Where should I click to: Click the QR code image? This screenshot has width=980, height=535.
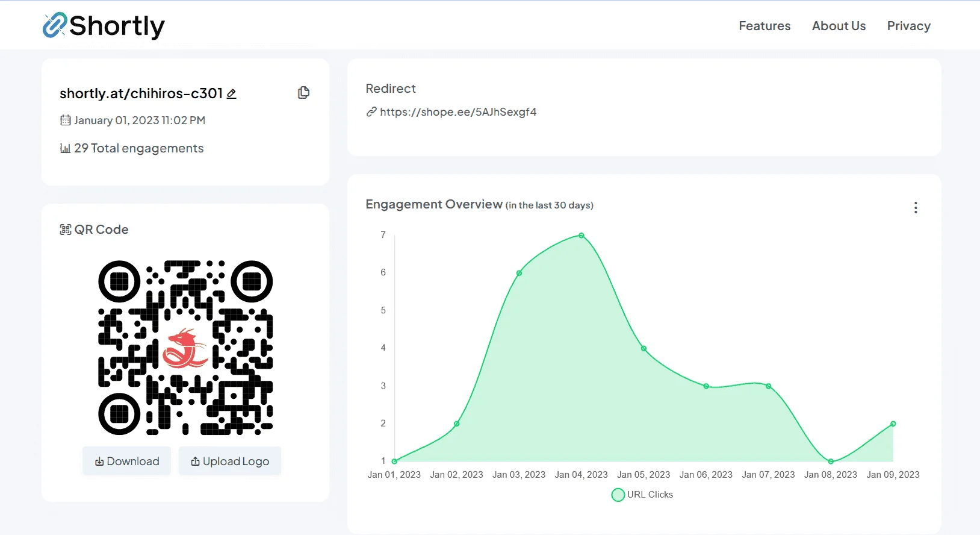point(185,348)
